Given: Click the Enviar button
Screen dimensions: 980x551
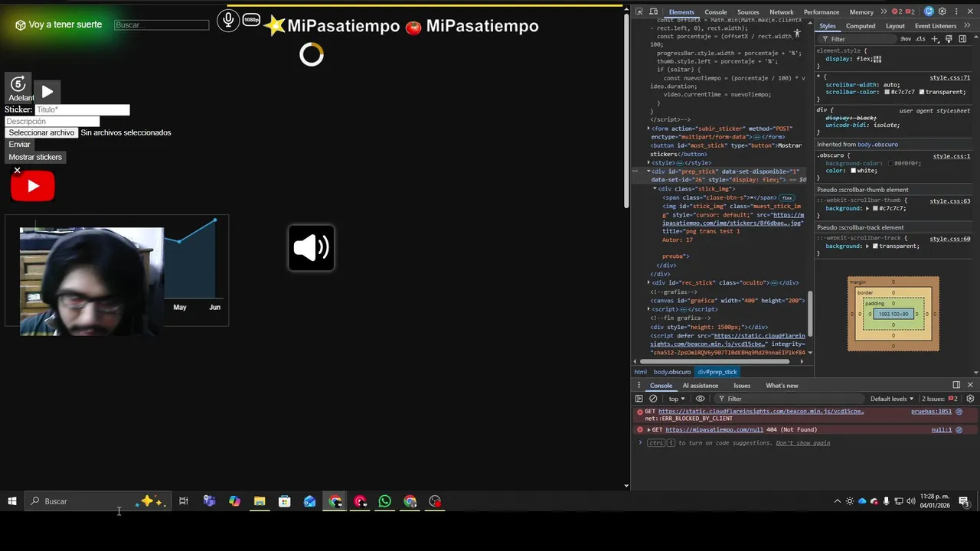Looking at the screenshot, I should coord(20,145).
